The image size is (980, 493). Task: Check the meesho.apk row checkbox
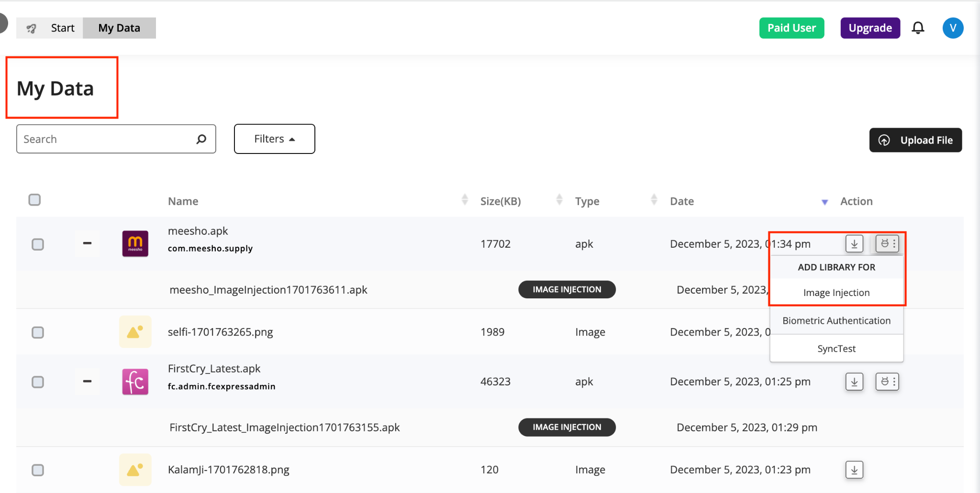coord(38,244)
